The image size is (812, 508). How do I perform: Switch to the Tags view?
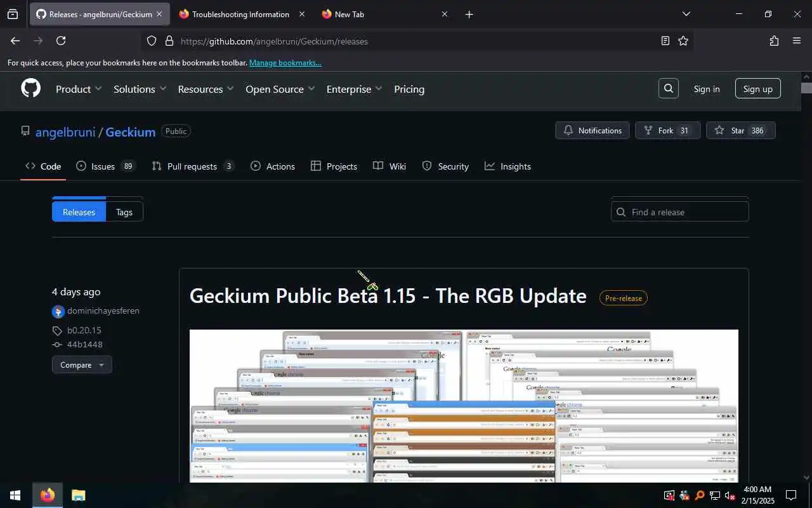tap(124, 212)
